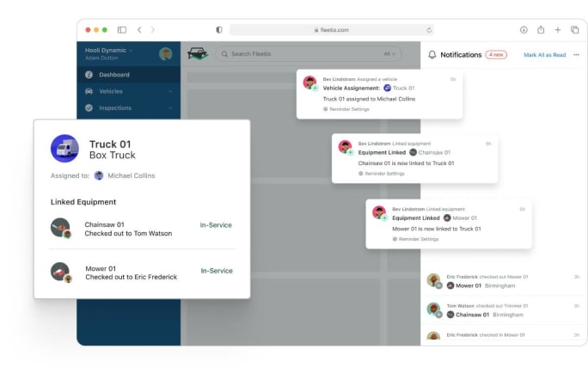Viewport: 588px width, 392px height.
Task: Click the Search Fleetio field
Action: tap(292, 54)
